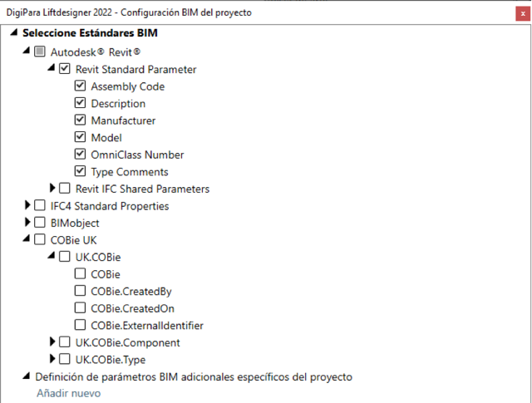Click the Añadir nuevo link
Image resolution: width=532 pixels, height=403 pixels.
coord(69,393)
